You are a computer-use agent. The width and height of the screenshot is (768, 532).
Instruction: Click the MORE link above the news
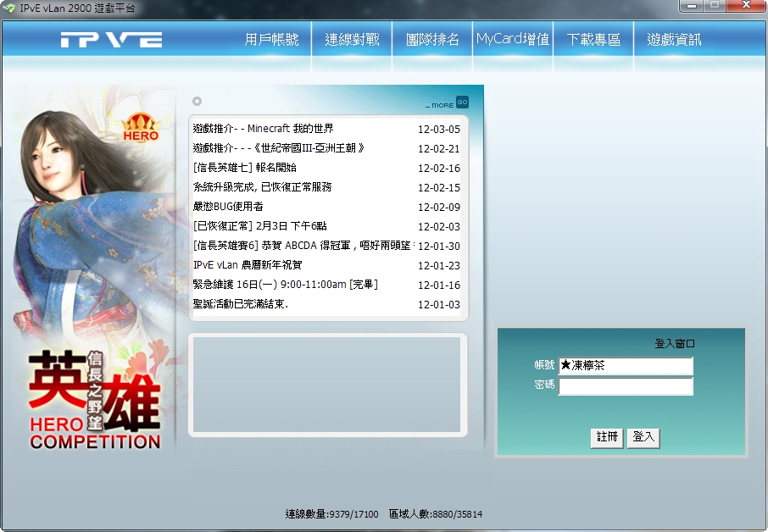tap(439, 105)
